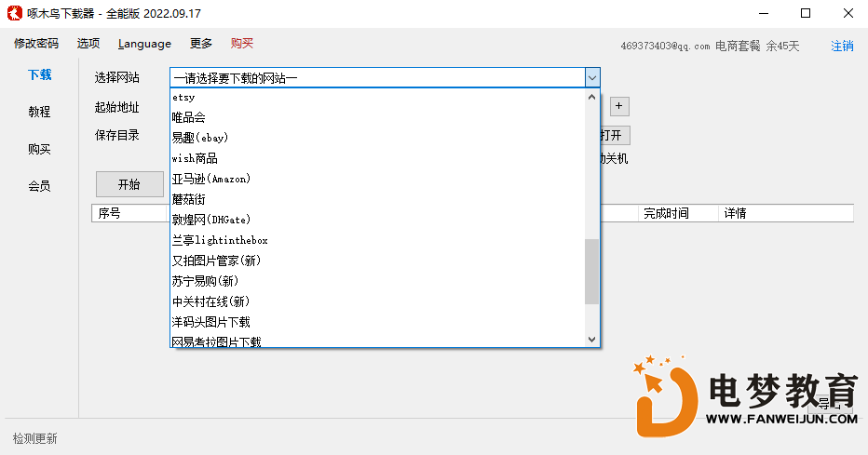Click the 详情 column header
The width and height of the screenshot is (868, 455).
(785, 213)
